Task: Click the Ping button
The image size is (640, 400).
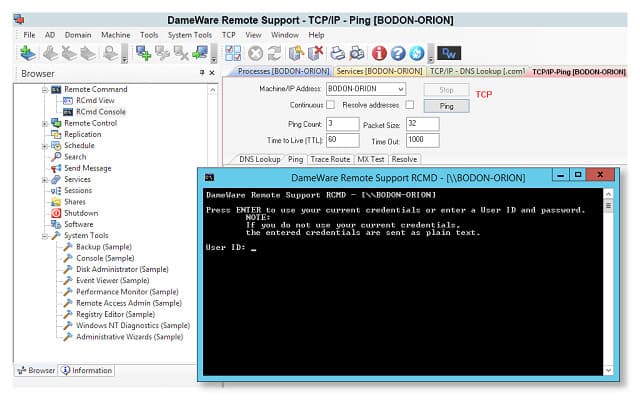Action: click(x=447, y=106)
